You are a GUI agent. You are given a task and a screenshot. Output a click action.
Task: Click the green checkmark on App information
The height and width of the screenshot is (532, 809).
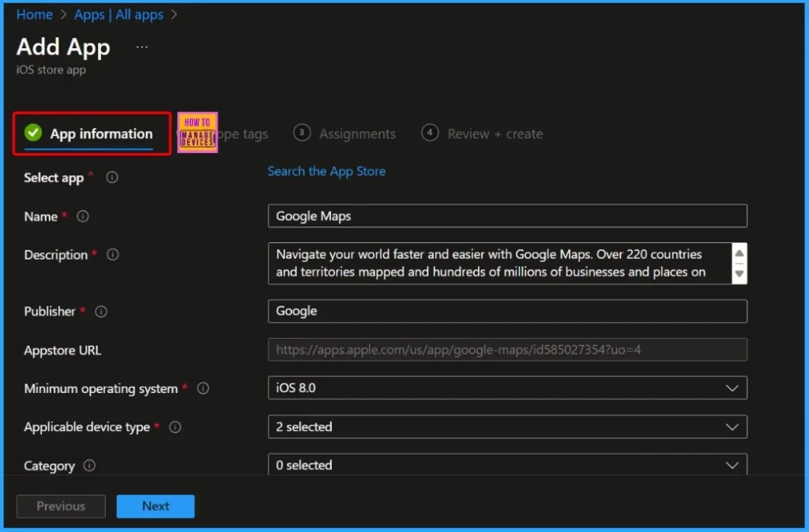click(x=33, y=133)
